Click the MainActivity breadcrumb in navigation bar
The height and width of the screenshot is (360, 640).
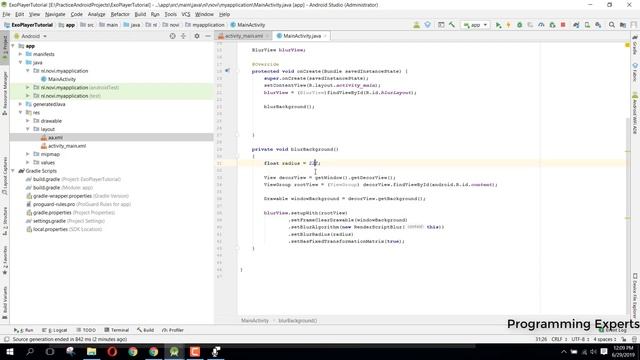[x=248, y=25]
